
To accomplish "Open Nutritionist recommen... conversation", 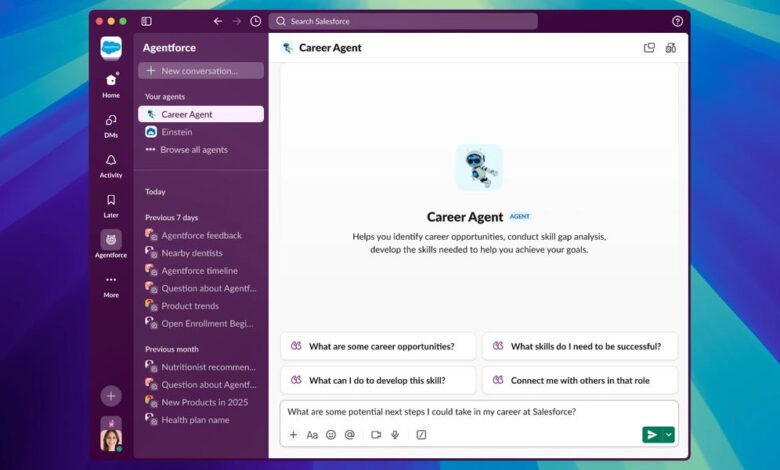I will tap(201, 367).
